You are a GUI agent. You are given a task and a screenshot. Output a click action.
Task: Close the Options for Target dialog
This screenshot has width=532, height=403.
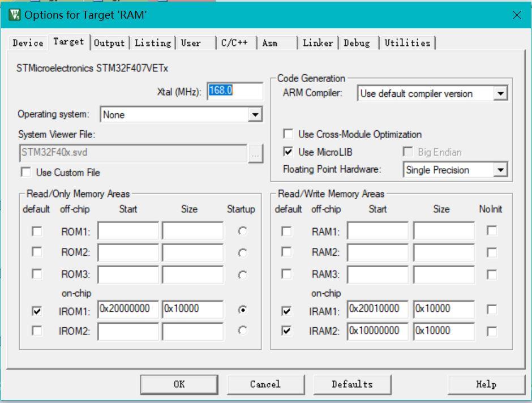(517, 15)
